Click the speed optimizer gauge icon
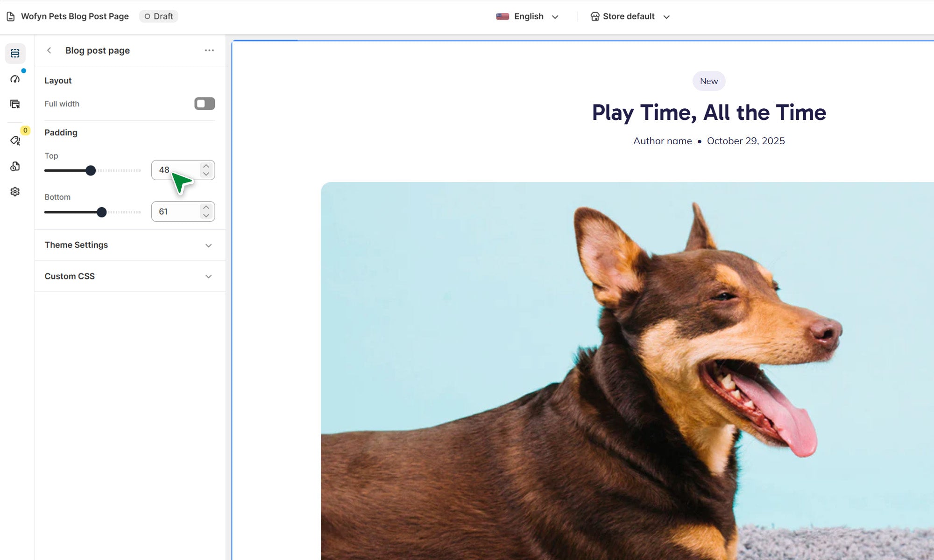Viewport: 934px width, 560px height. [15, 79]
